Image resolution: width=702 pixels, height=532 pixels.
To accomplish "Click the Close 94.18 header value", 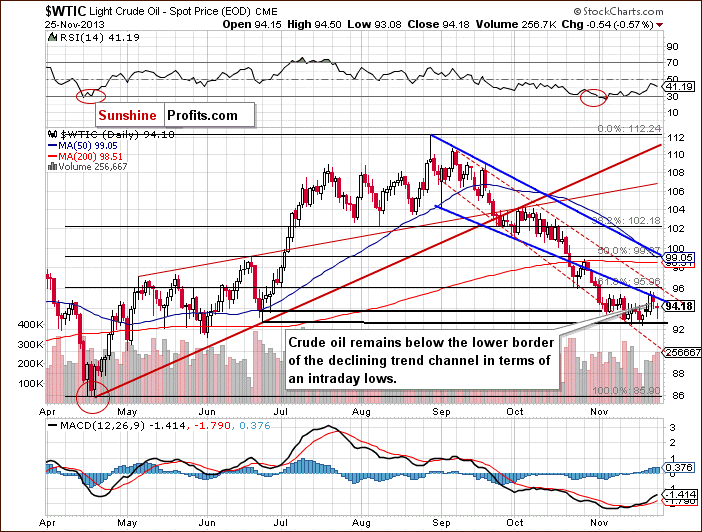I will [438, 25].
